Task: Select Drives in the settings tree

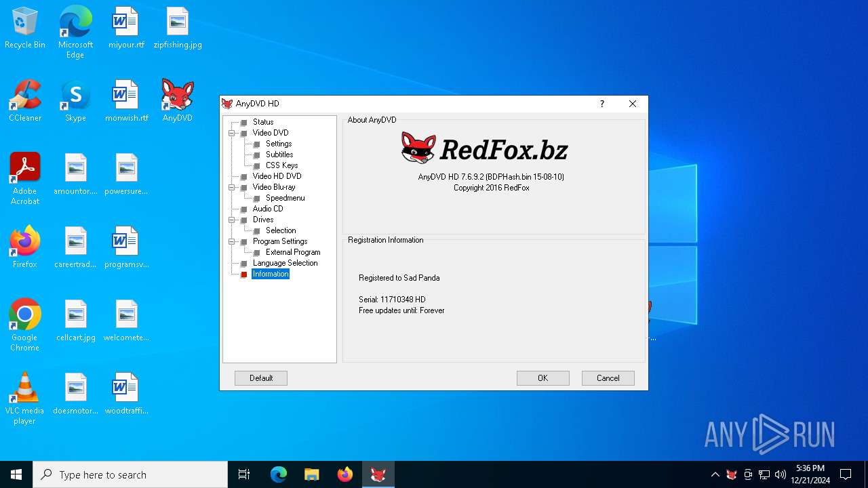Action: click(263, 220)
